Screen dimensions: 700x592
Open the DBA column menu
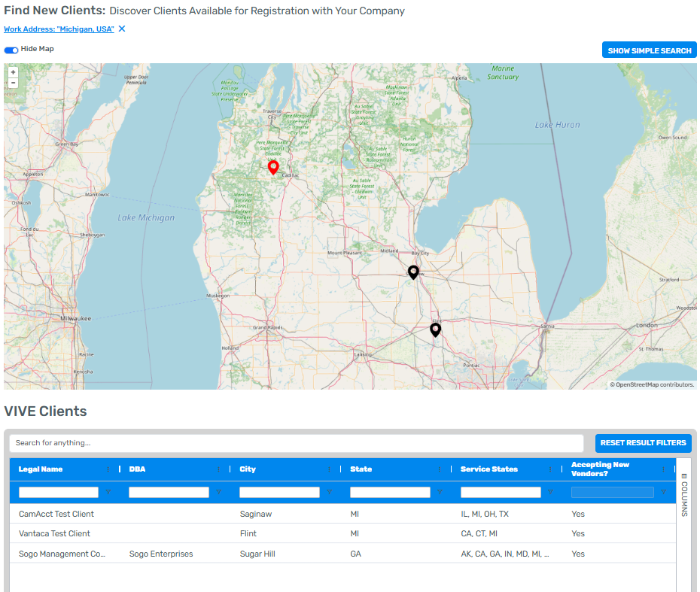218,469
